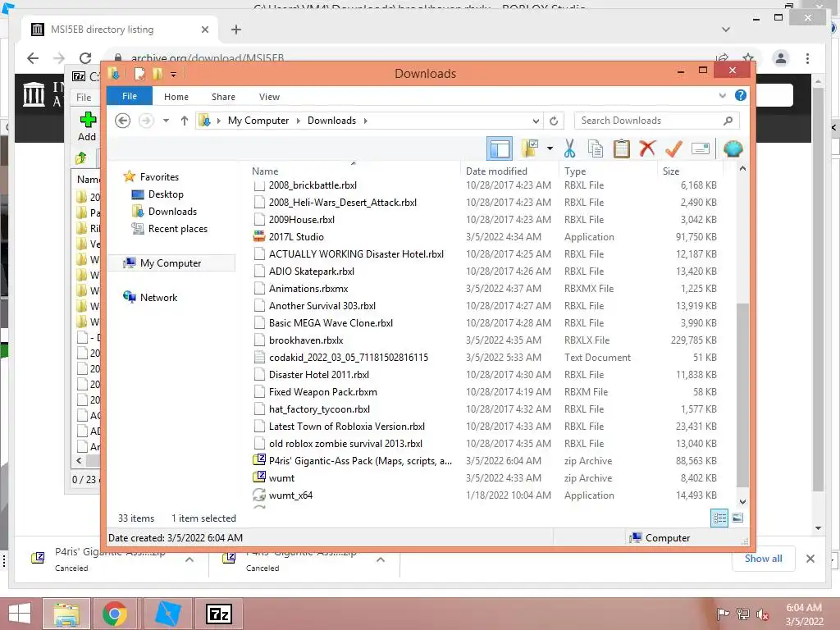This screenshot has width=840, height=630.
Task: Select Animations.rbxmx file
Action: pyautogui.click(x=308, y=288)
